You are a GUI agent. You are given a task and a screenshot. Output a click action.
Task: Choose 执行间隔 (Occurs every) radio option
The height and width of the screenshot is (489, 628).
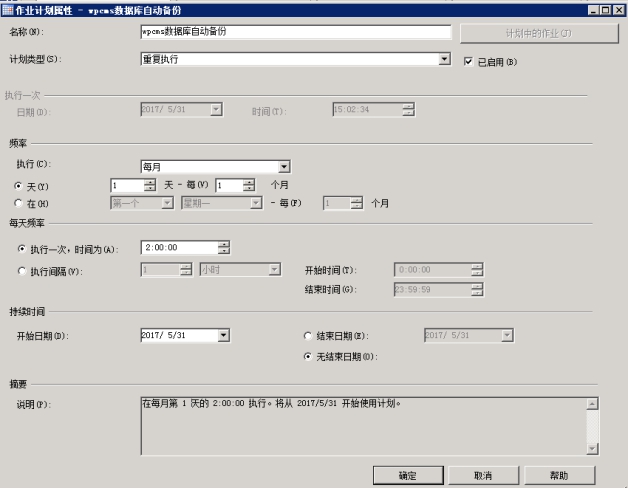pyautogui.click(x=20, y=268)
